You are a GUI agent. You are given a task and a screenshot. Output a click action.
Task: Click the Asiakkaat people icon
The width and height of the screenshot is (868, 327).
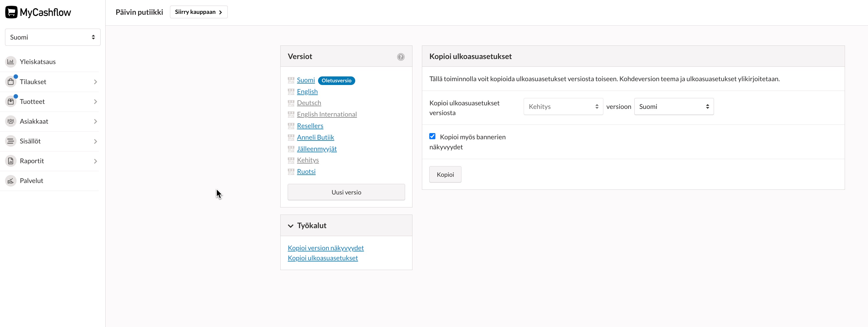11,121
